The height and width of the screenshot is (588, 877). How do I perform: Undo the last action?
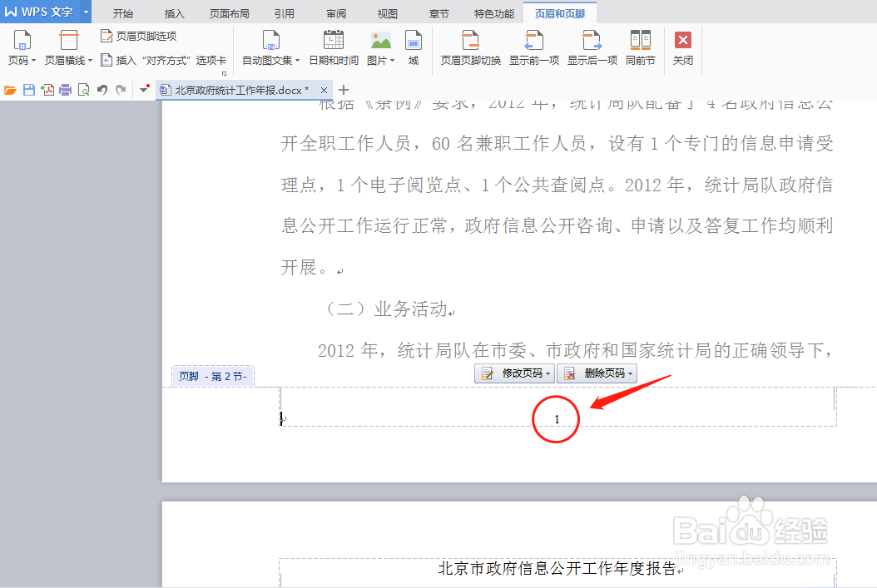click(102, 90)
